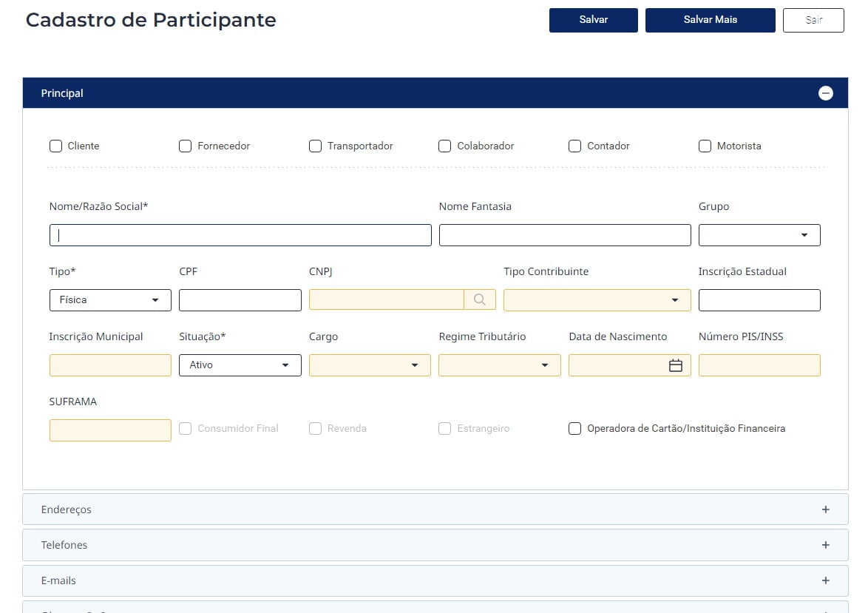Check the Fornecedor option

coord(185,146)
